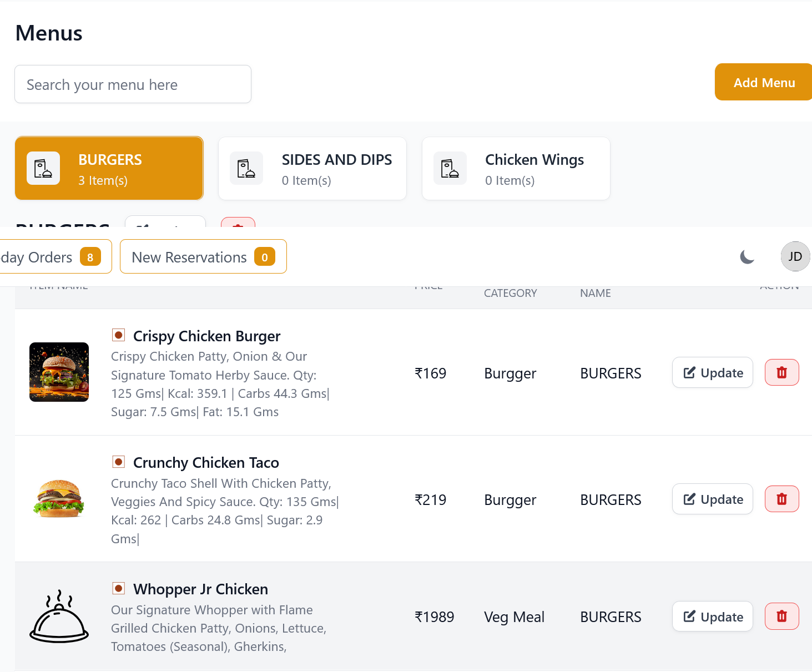Screen dimensions: 812x672
Task: Click the edit pencil icon on Crispy Chicken Burger's Update
Action: [690, 372]
